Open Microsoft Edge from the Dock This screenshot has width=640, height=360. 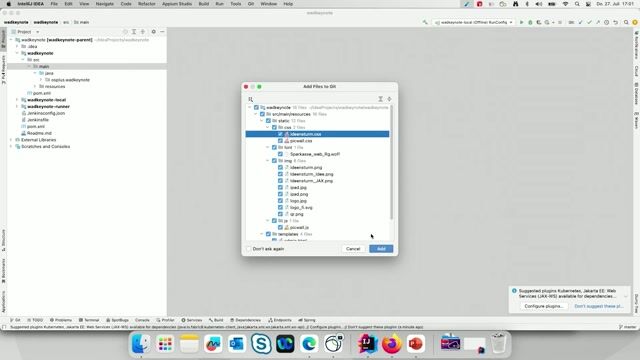[x=309, y=344]
